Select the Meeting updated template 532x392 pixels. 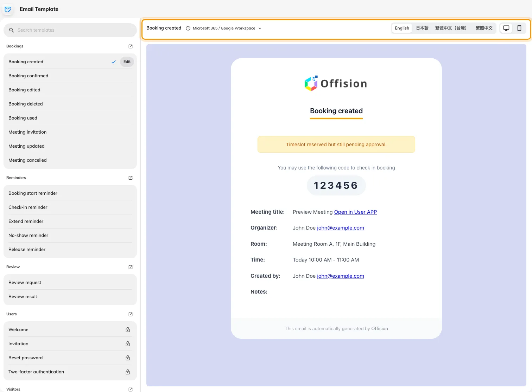(70, 146)
